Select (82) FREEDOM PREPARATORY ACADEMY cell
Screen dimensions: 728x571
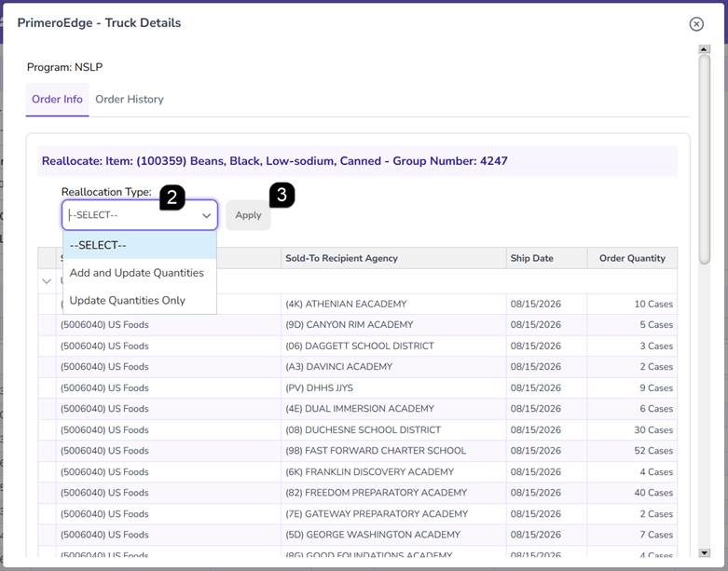pyautogui.click(x=393, y=493)
